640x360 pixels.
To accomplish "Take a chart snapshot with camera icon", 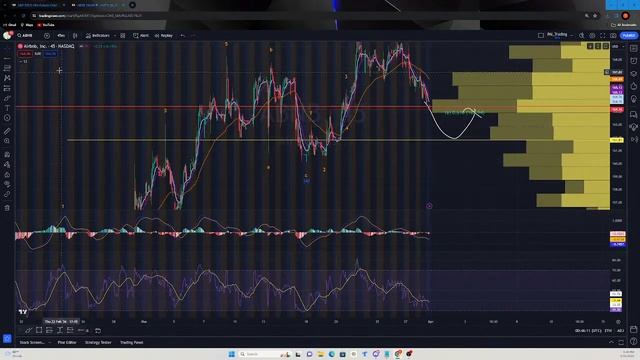I will pyautogui.click(x=613, y=36).
